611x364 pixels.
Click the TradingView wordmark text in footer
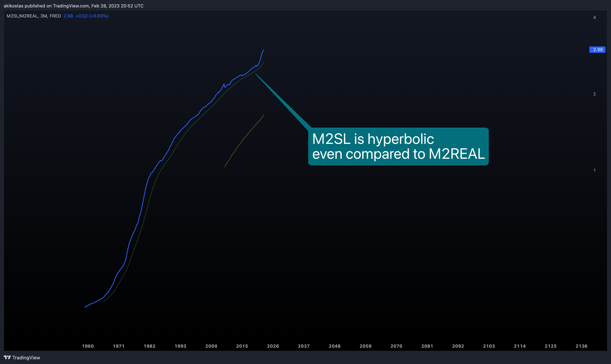point(26,358)
